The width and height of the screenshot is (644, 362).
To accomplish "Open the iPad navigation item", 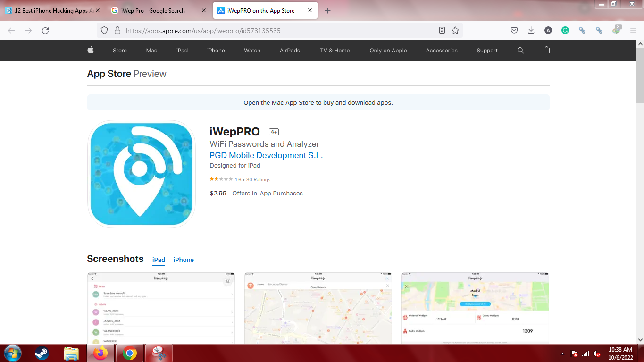I will click(182, 51).
